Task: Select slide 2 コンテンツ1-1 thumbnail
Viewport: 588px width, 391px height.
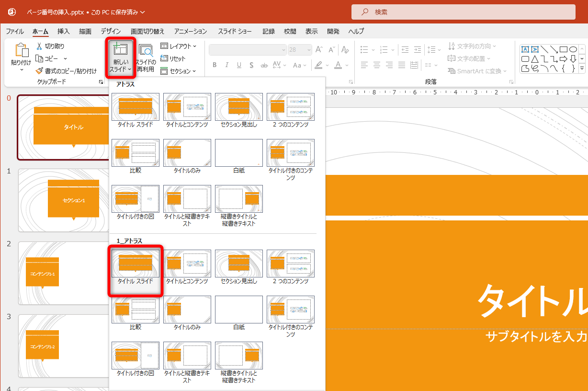Action: click(64, 273)
